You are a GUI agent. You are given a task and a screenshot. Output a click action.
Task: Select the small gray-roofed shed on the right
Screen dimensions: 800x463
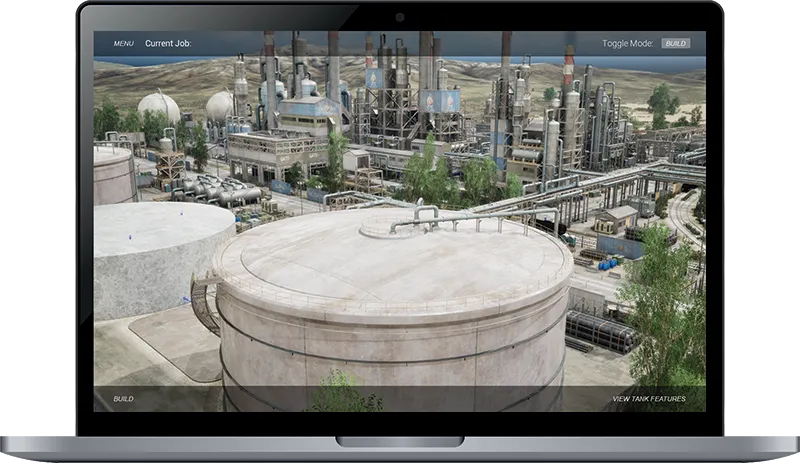[616, 216]
